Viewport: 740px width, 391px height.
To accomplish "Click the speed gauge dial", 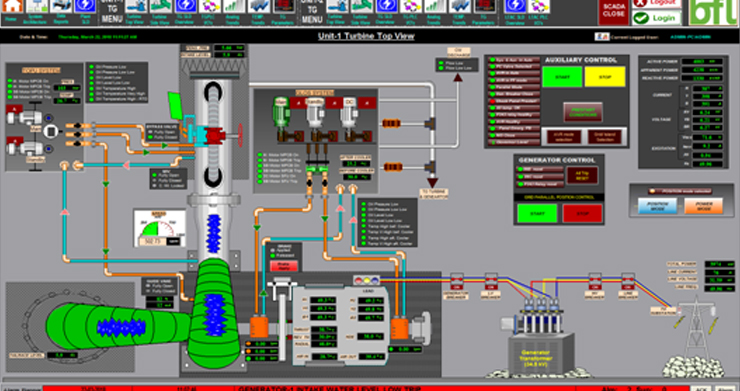I will pyautogui.click(x=160, y=229).
